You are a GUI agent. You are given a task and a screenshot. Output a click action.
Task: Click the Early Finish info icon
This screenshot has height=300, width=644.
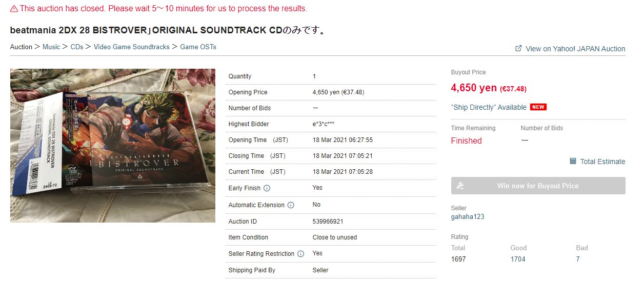pos(267,188)
